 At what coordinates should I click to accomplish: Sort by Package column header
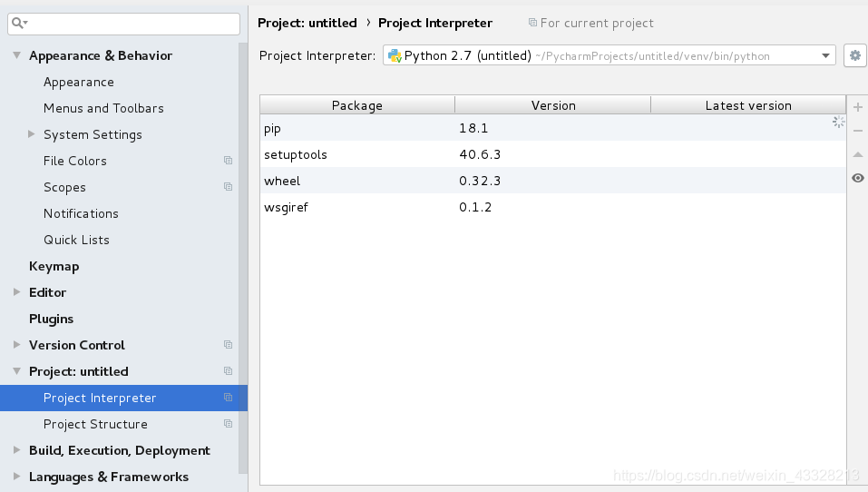(x=357, y=105)
